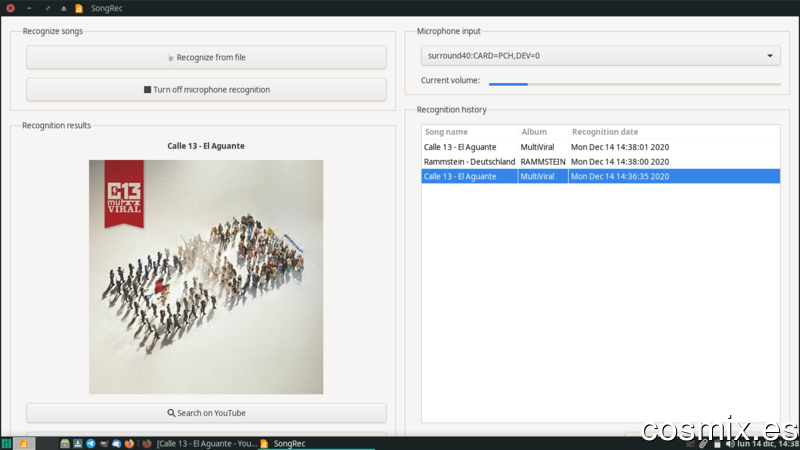Image resolution: width=800 pixels, height=450 pixels.
Task: Click the Recognize from file button
Action: pos(206,57)
